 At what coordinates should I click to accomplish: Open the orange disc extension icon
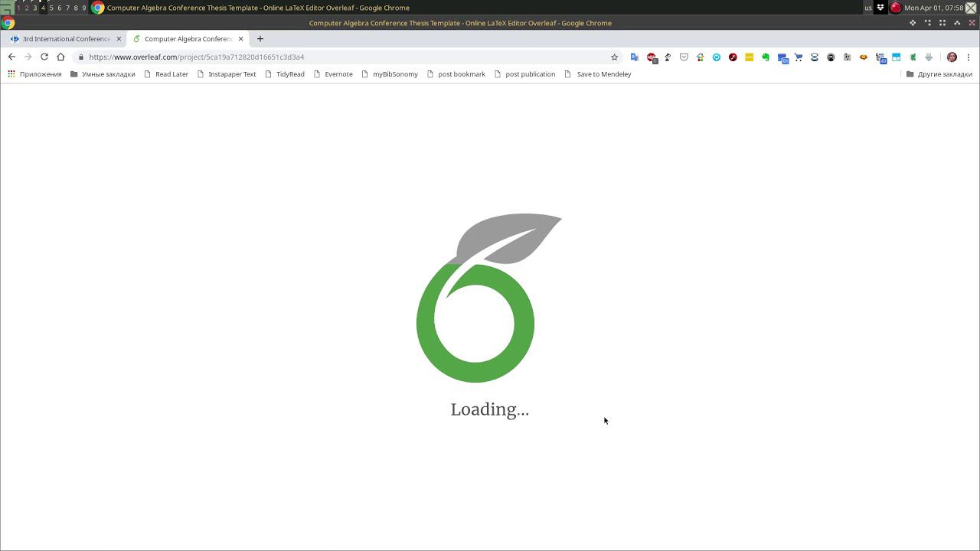coord(864,57)
